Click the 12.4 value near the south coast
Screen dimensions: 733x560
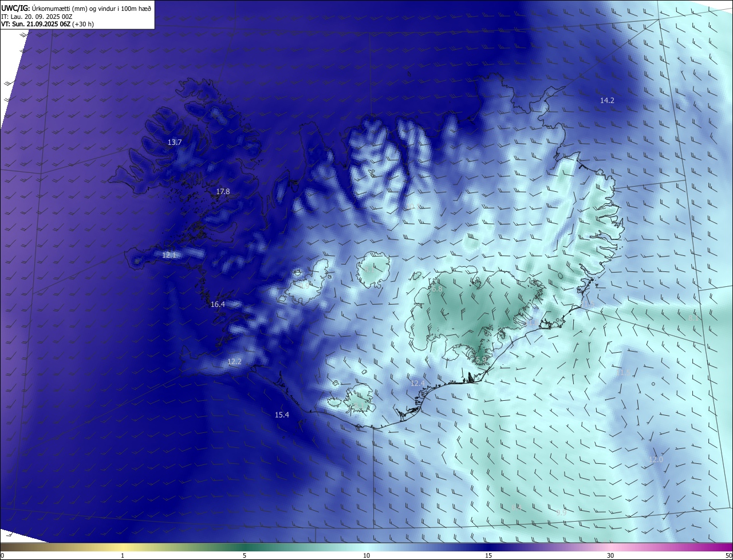tap(417, 383)
